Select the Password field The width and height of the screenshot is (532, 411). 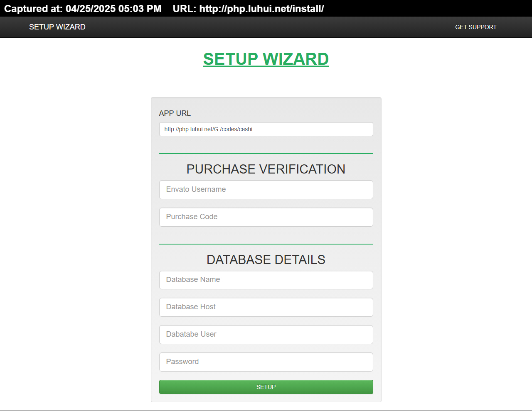(x=266, y=362)
